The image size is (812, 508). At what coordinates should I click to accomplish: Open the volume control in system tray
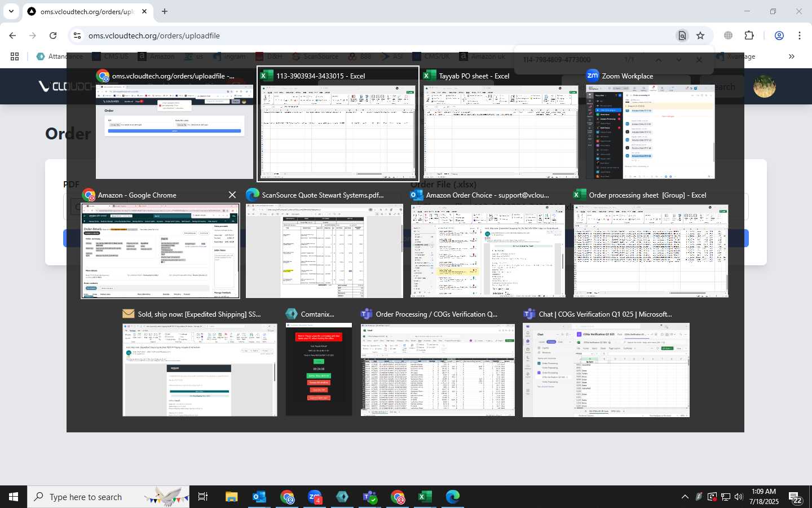(x=739, y=497)
